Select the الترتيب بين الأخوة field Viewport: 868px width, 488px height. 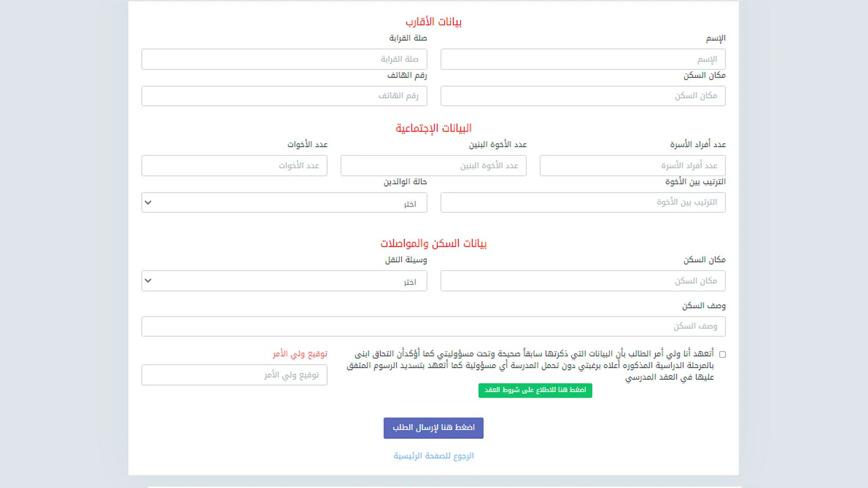click(x=583, y=203)
